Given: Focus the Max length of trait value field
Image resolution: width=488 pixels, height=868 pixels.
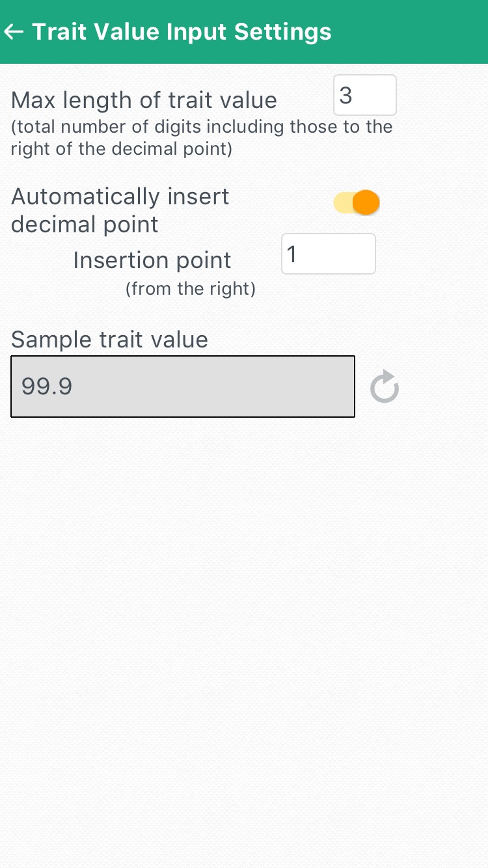Looking at the screenshot, I should pos(365,95).
